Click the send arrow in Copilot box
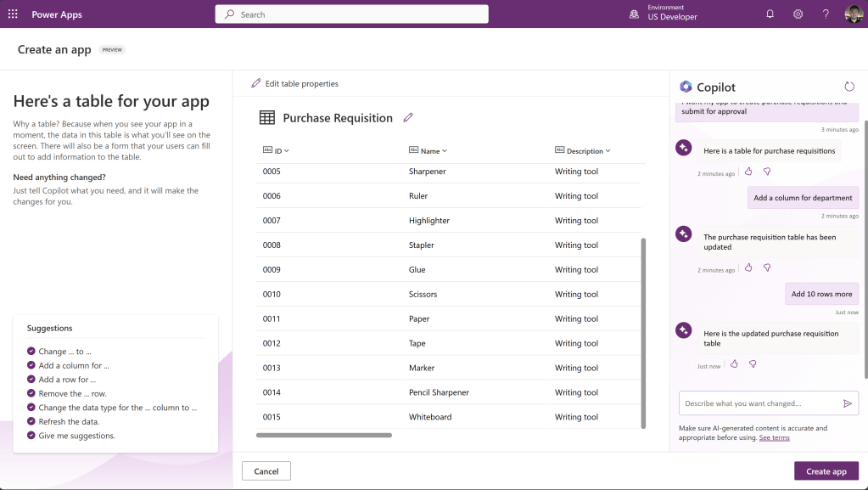868x490 pixels. point(847,403)
